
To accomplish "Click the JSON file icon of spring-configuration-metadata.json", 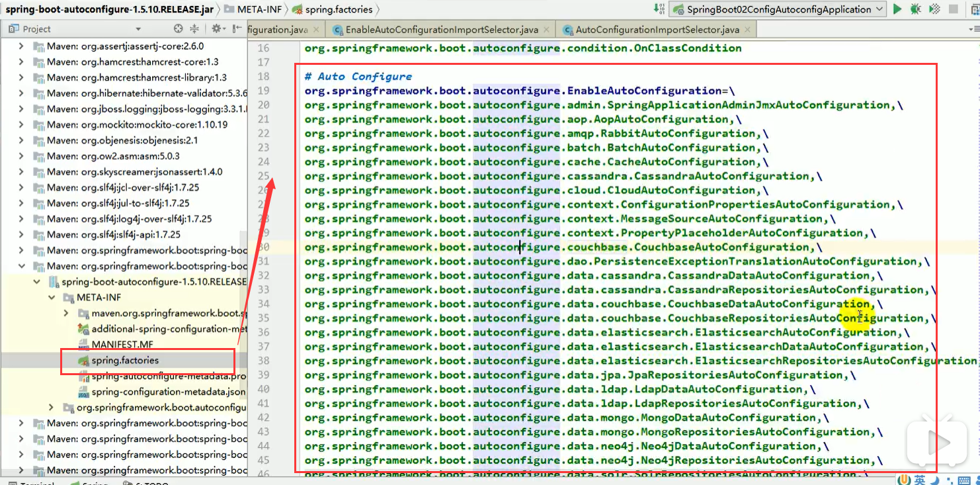I will coord(83,392).
